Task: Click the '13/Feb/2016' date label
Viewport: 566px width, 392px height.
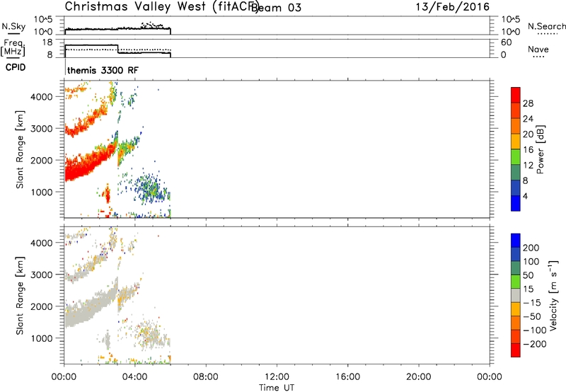Action: tap(453, 6)
